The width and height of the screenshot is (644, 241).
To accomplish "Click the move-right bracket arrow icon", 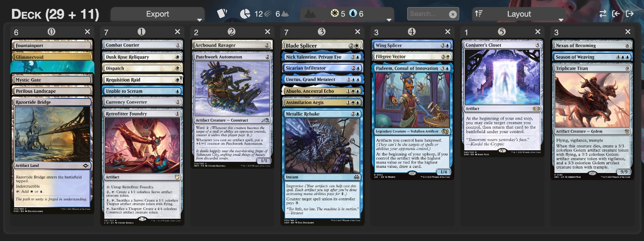I will point(630,14).
